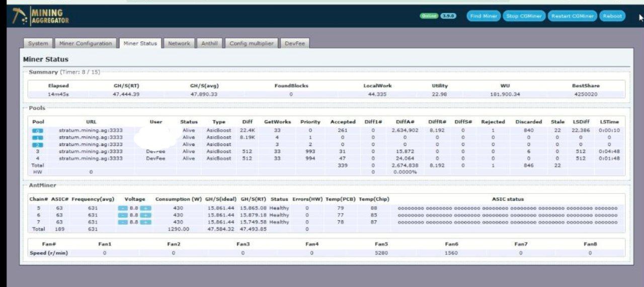Click the 0.0000% HW error rate
This screenshot has height=287, width=644.
pos(405,172)
